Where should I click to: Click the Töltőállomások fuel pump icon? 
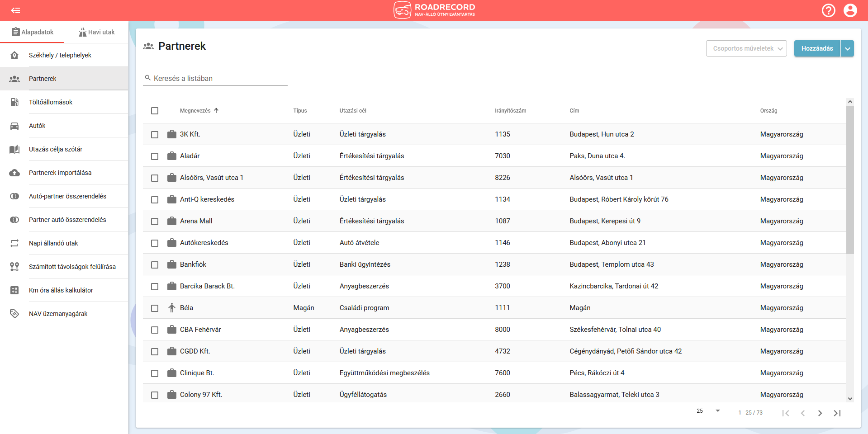click(x=14, y=102)
